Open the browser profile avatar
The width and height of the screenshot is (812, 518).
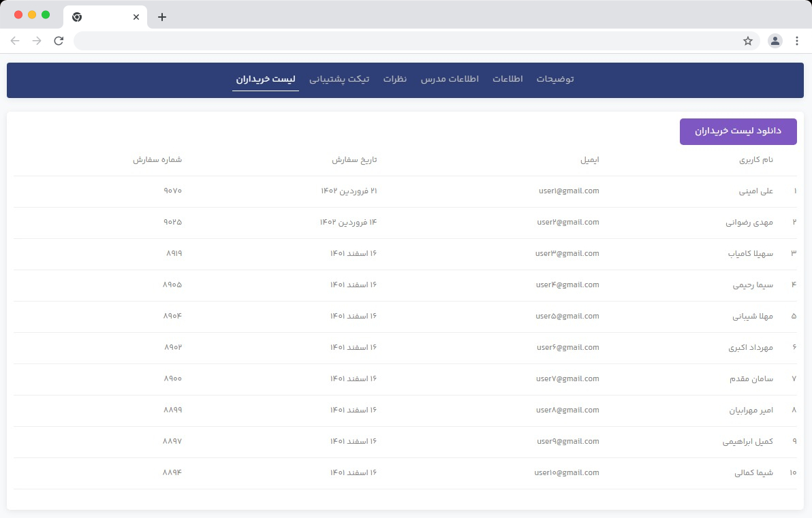coord(775,41)
